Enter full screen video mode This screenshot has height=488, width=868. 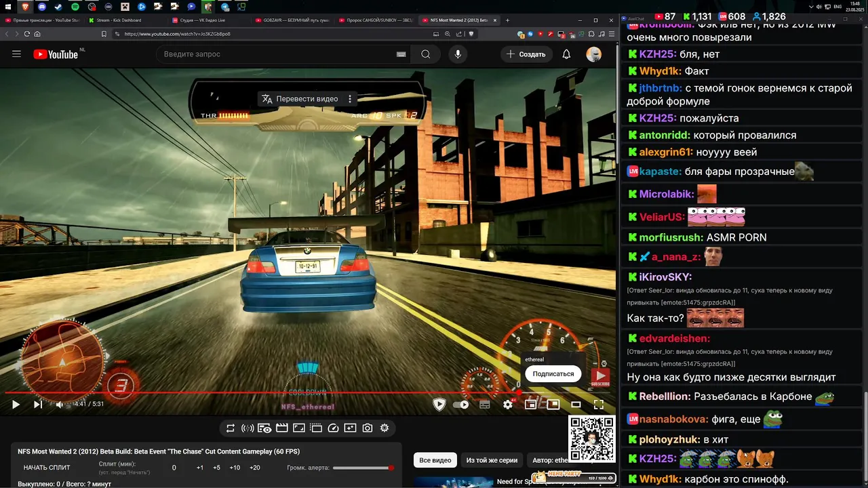(x=599, y=405)
